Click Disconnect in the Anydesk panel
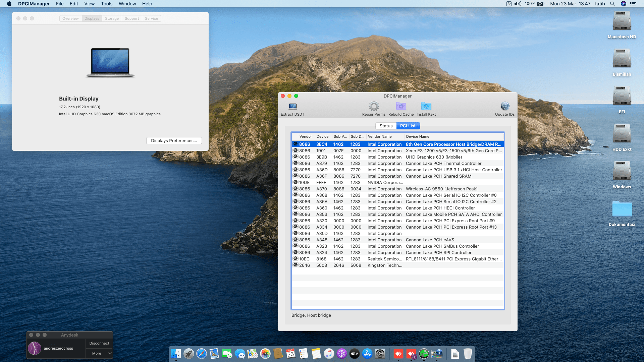Viewport: 644px width, 362px height. point(99,343)
